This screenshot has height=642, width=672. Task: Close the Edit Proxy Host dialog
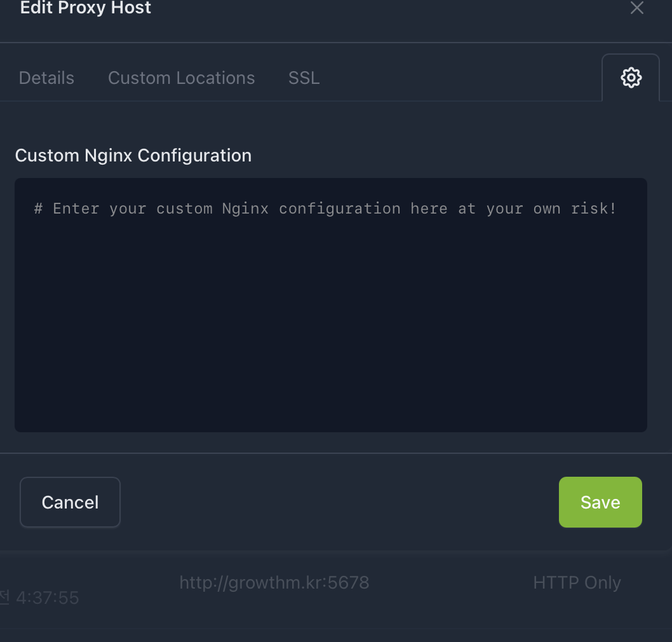[636, 8]
